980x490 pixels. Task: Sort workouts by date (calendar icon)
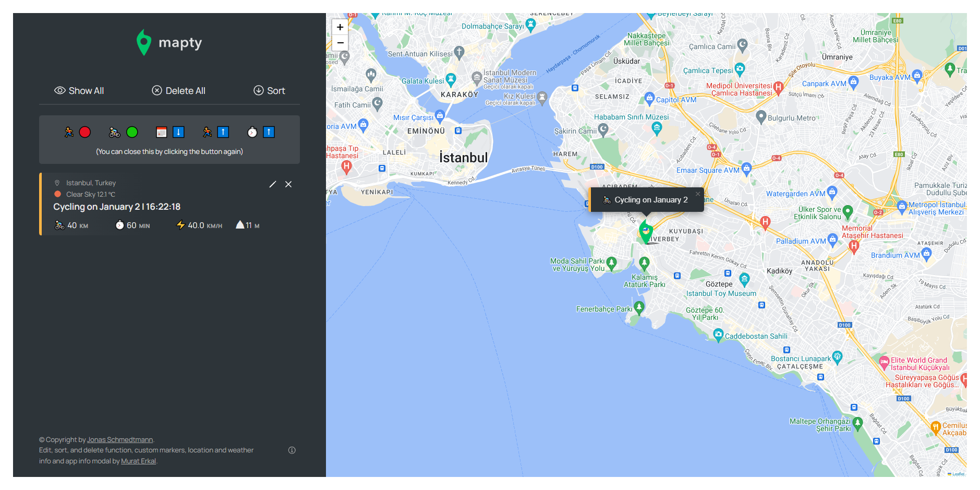[x=162, y=132]
